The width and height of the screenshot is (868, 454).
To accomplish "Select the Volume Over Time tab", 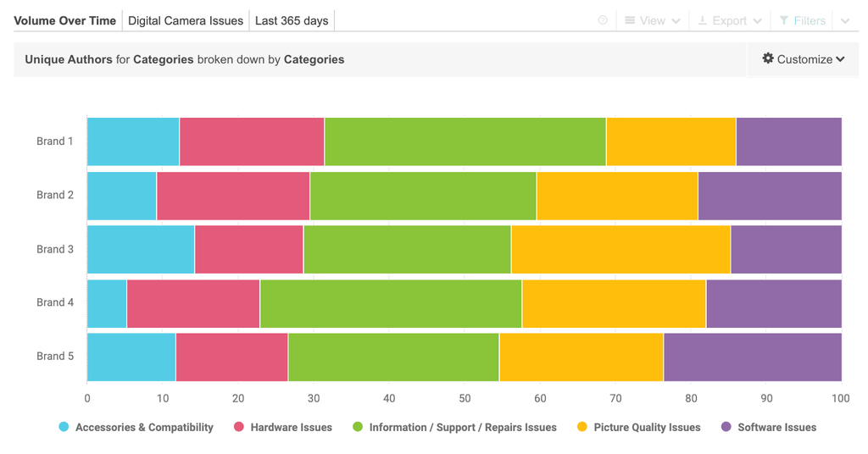I will 65,20.
